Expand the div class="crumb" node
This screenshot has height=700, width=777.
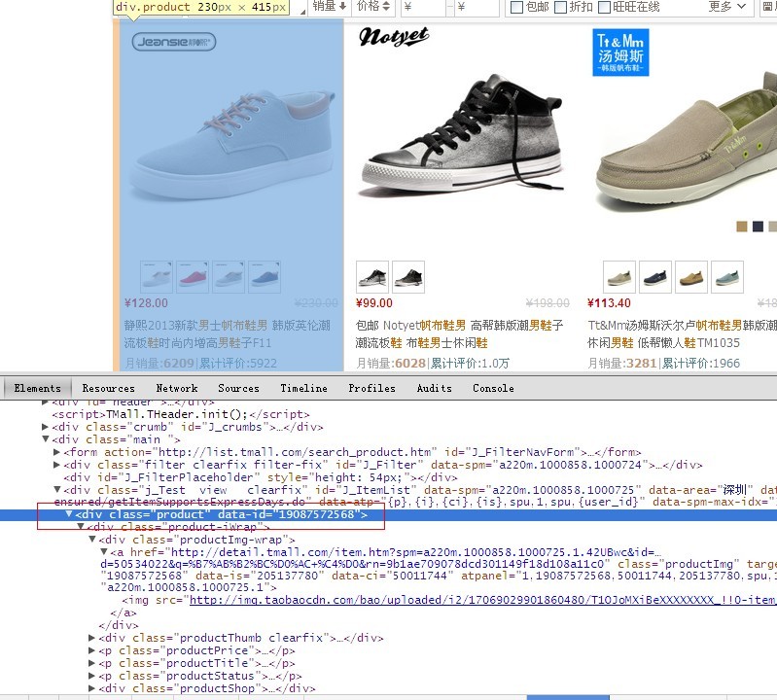pos(45,427)
